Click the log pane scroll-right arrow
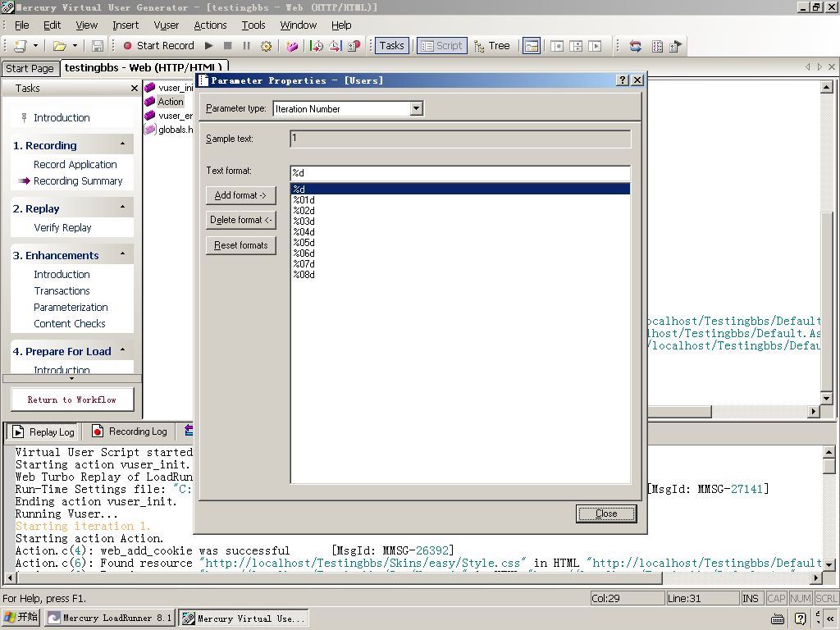The width and height of the screenshot is (840, 630). [x=815, y=577]
